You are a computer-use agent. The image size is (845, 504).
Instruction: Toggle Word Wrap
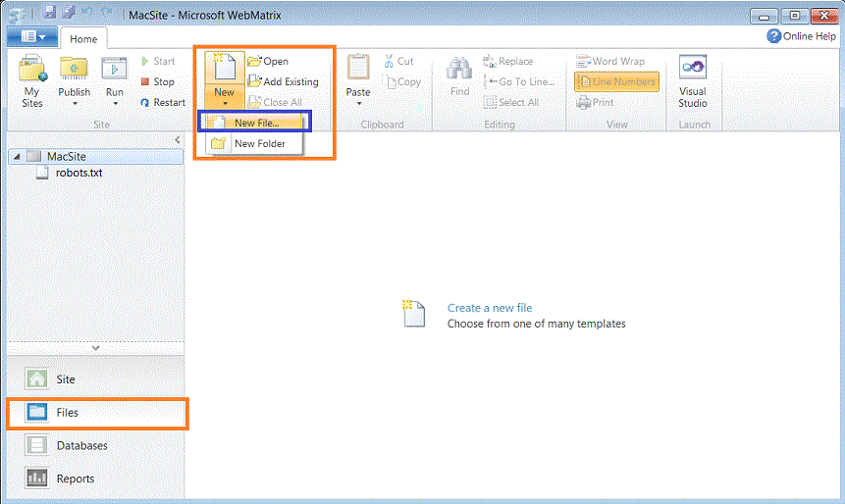coord(610,62)
